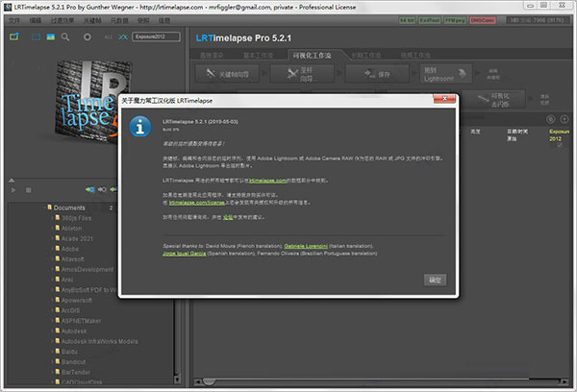Open the 元数据 menu
Screen dimensions: 577x392
point(119,20)
